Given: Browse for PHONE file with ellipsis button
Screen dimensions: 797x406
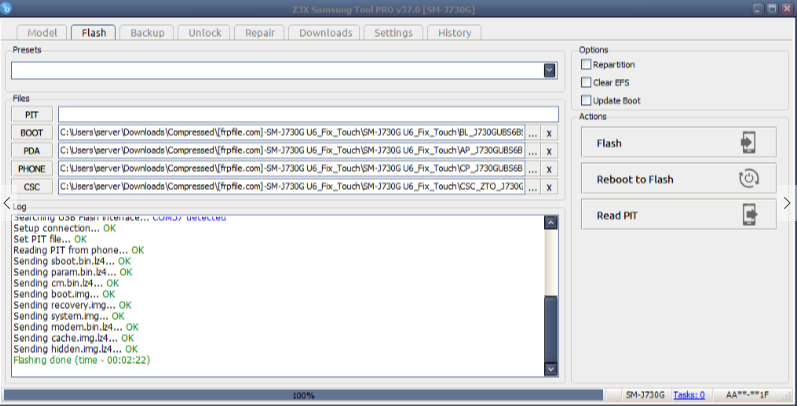Looking at the screenshot, I should tap(533, 169).
